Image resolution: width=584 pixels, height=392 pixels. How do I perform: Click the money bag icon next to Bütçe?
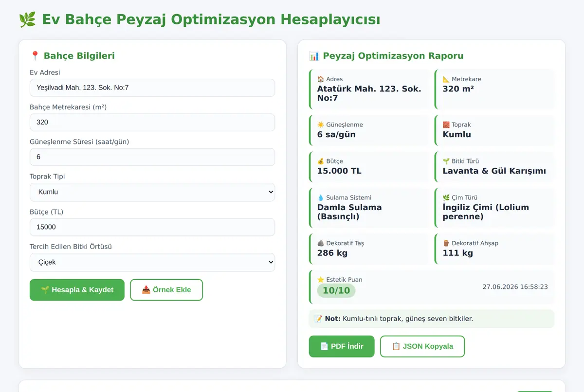click(321, 161)
